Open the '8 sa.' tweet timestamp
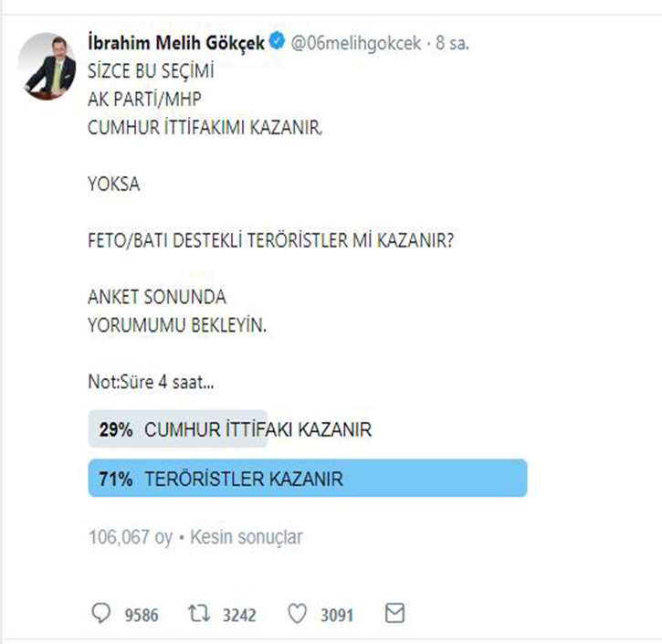This screenshot has width=662, height=644. point(452,43)
